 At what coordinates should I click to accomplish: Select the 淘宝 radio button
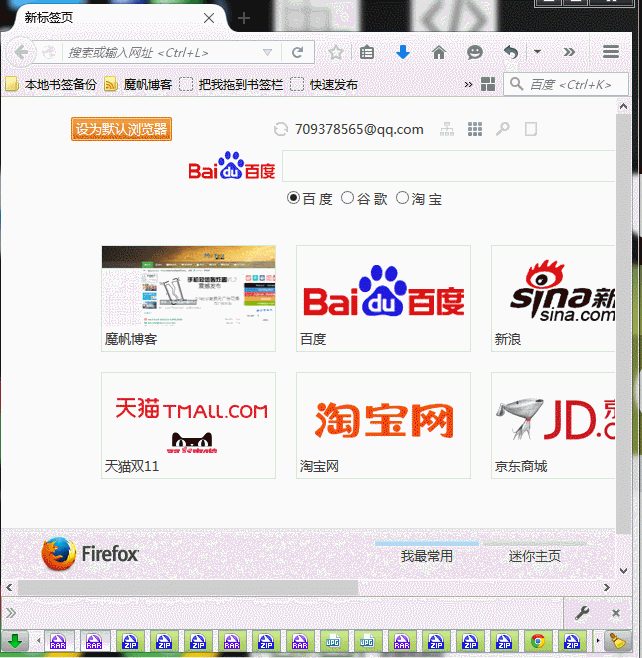click(x=402, y=198)
